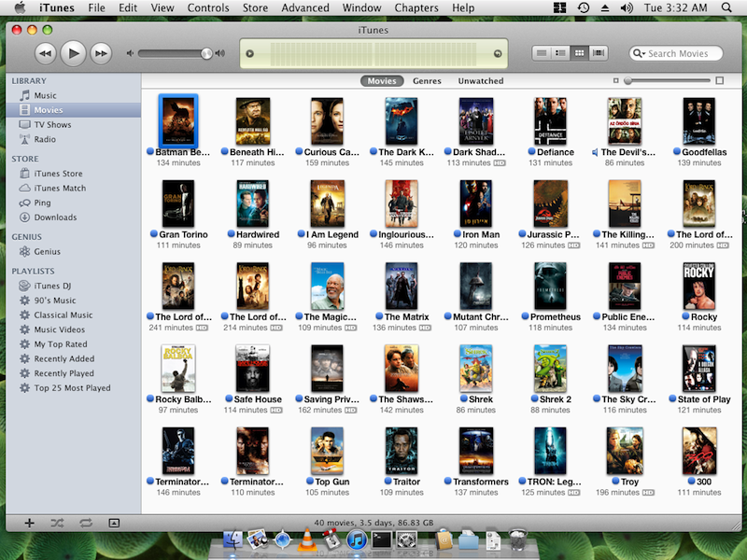
Task: Open the Store menu
Action: click(x=255, y=7)
